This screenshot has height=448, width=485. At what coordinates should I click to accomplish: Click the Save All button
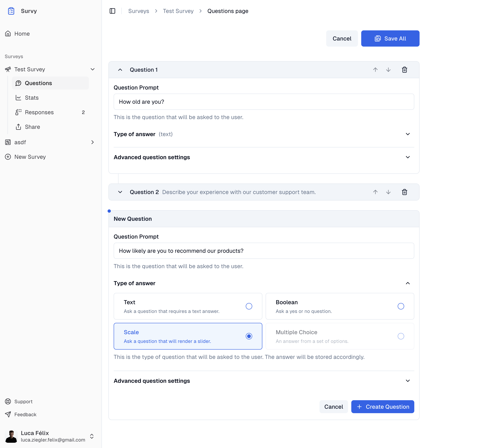(390, 38)
